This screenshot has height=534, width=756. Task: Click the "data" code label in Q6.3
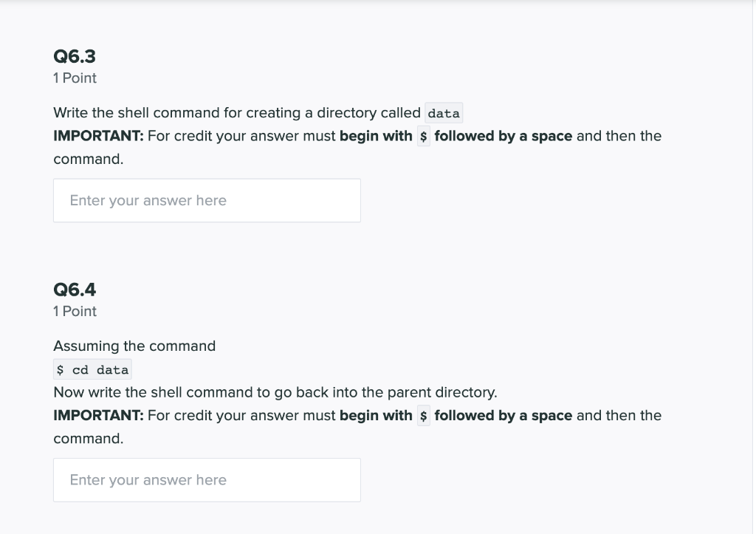click(x=444, y=113)
